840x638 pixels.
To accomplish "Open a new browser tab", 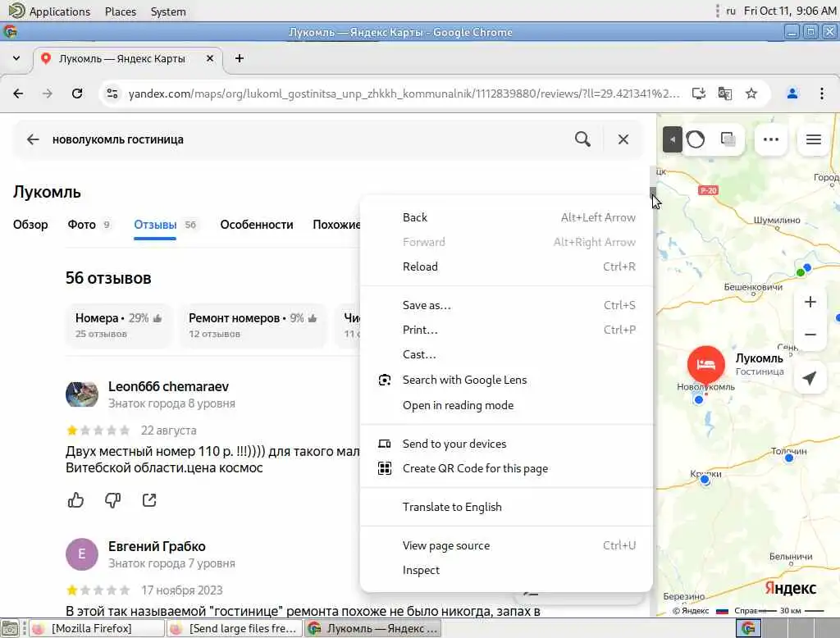I will pyautogui.click(x=240, y=58).
